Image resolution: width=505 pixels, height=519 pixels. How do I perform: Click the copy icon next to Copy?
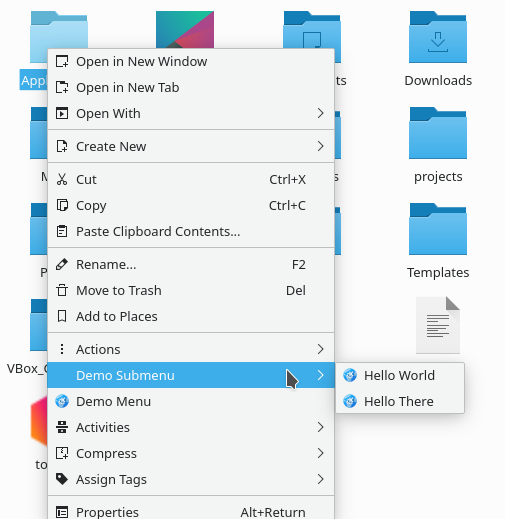click(x=62, y=205)
